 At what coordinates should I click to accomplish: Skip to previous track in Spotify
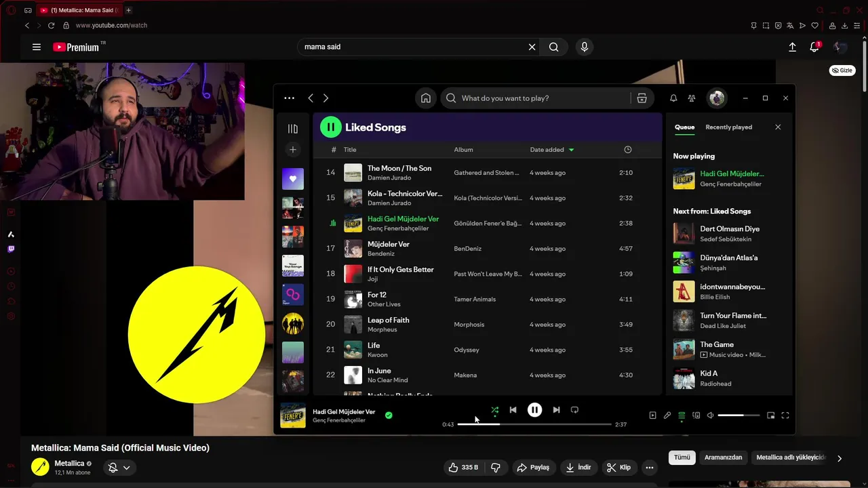tap(513, 410)
